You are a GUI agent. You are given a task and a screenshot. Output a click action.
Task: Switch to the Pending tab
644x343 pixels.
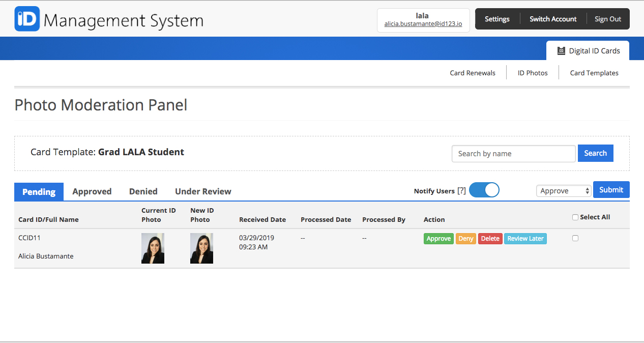click(39, 192)
